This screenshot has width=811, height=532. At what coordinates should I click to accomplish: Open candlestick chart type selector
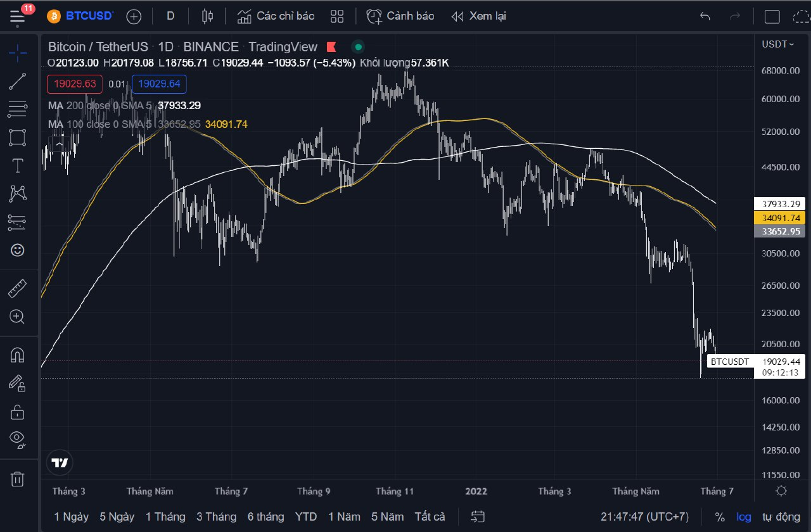tap(207, 16)
